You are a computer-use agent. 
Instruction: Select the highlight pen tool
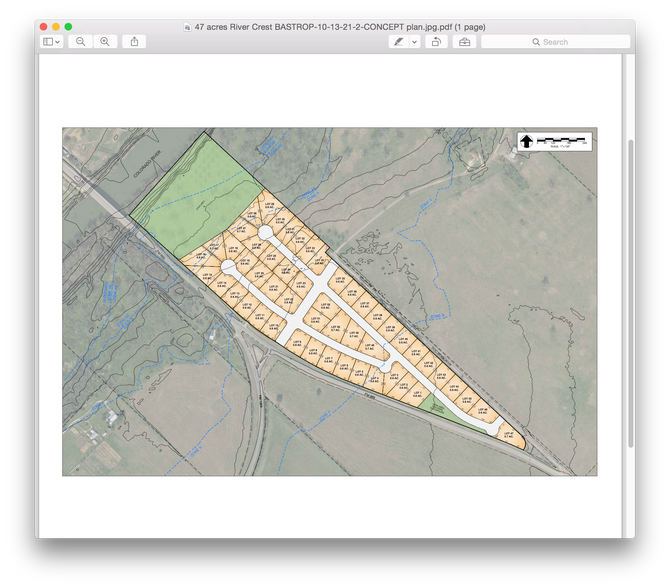click(x=399, y=42)
